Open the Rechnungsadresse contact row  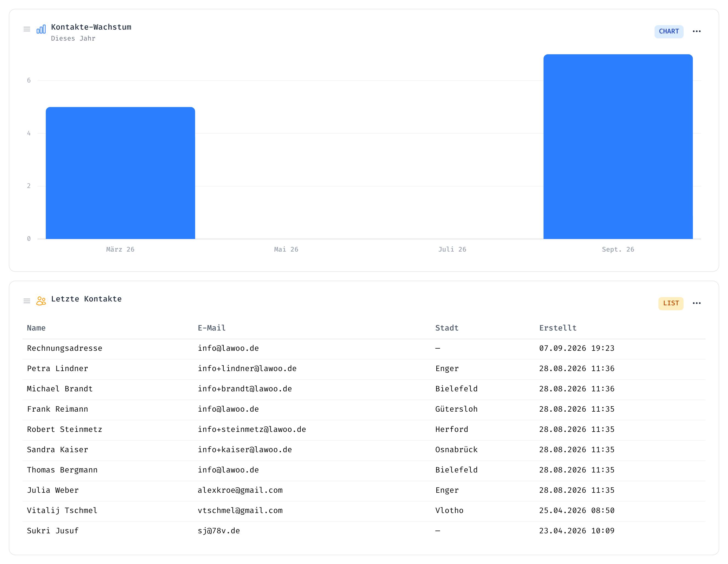(364, 349)
